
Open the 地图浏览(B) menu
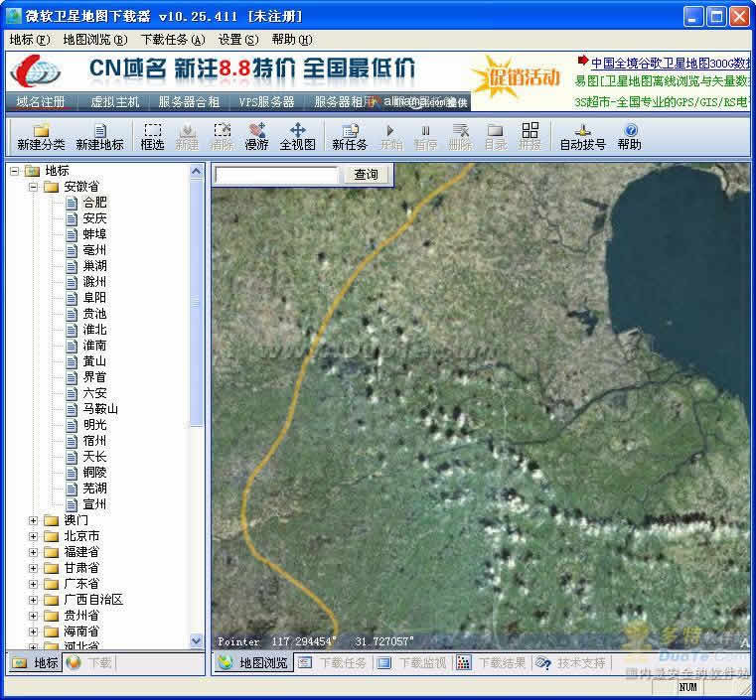95,40
